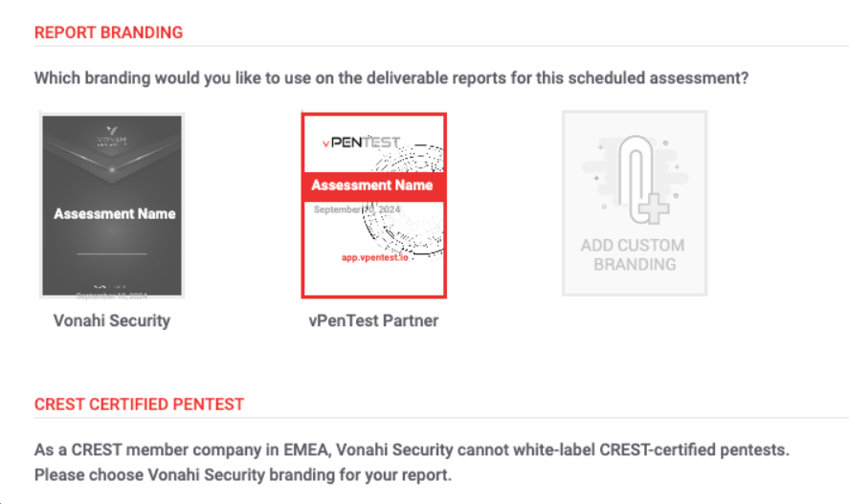Select the vPenTest Partner branding thumbnail
Viewport: 849px width, 504px height.
point(373,206)
